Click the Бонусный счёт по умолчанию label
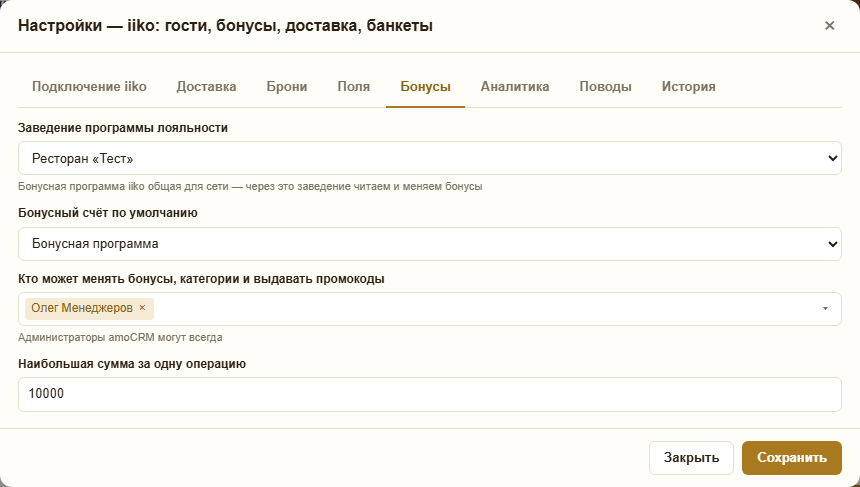Screen dimensions: 860x487 point(108,213)
